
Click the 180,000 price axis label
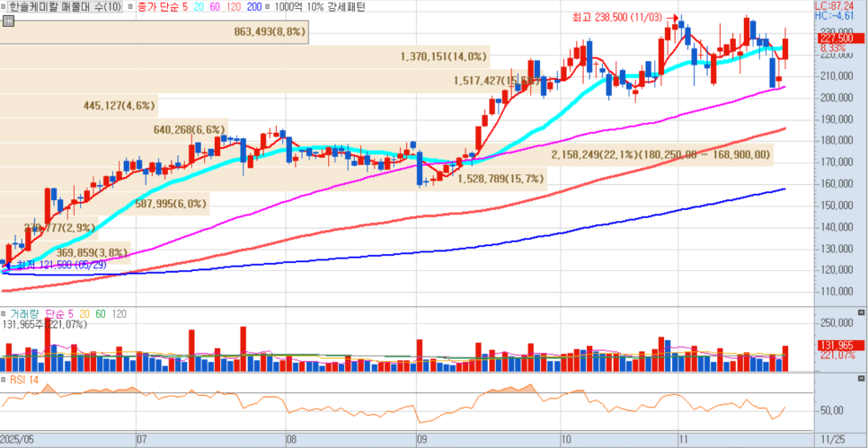click(837, 141)
